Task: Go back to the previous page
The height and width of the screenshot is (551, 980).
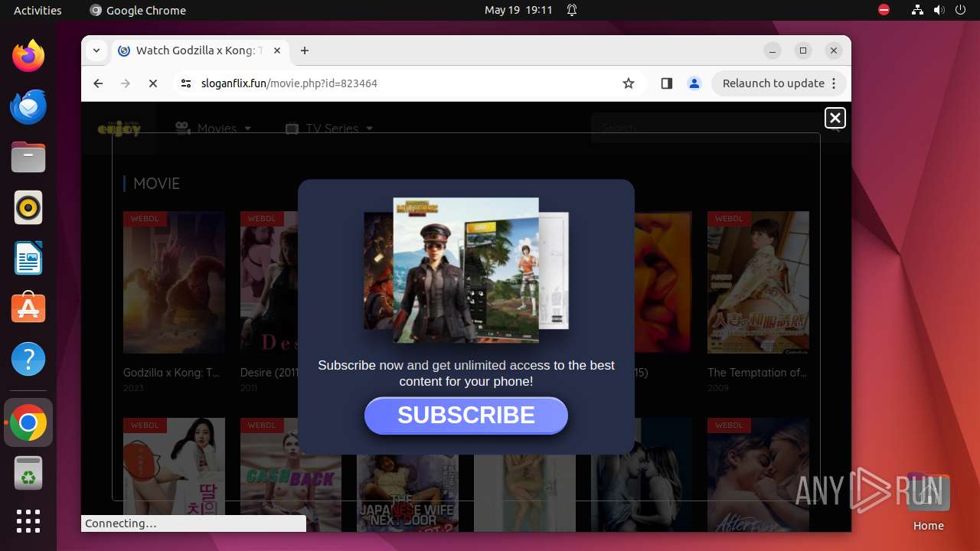Action: click(x=98, y=83)
